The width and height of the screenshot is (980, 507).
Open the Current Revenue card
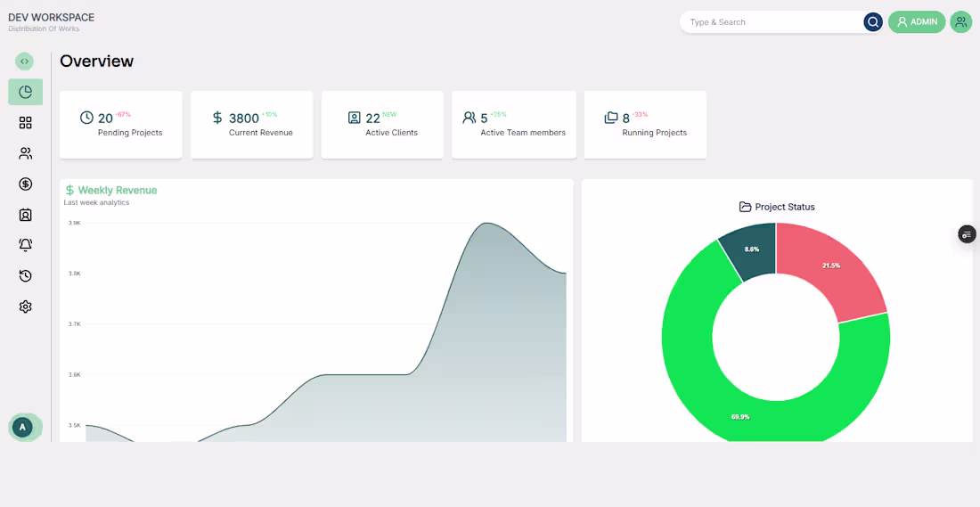pos(252,125)
